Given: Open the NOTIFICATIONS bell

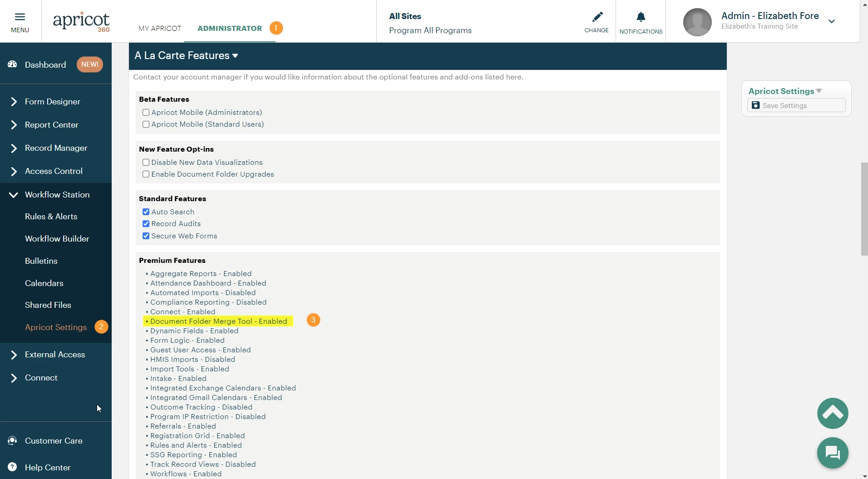Looking at the screenshot, I should [x=641, y=17].
